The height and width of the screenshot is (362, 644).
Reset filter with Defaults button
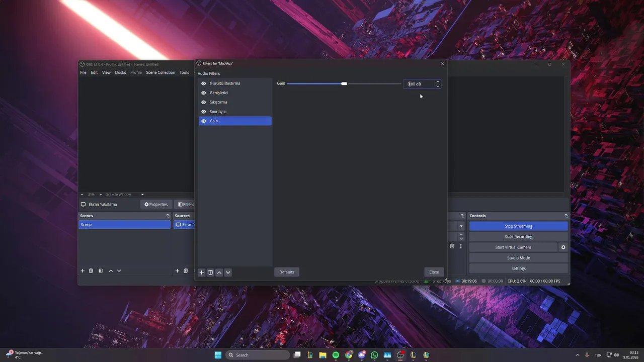point(287,272)
